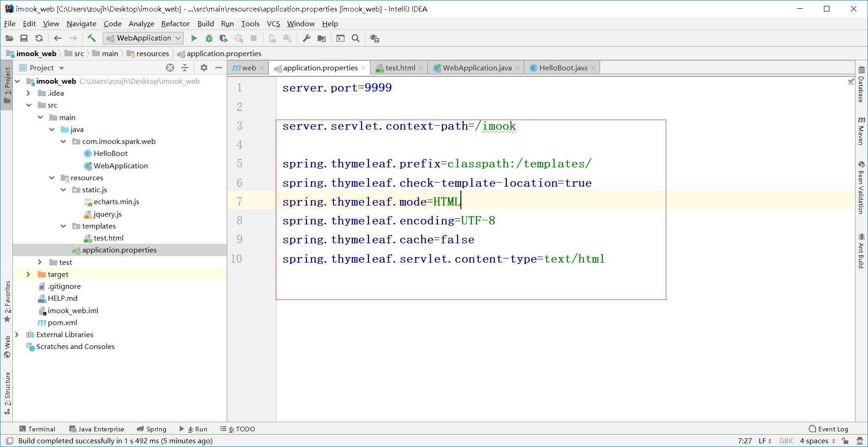Place cursor on line 1 server.port
Screen dimensions: 868x447
[337, 88]
